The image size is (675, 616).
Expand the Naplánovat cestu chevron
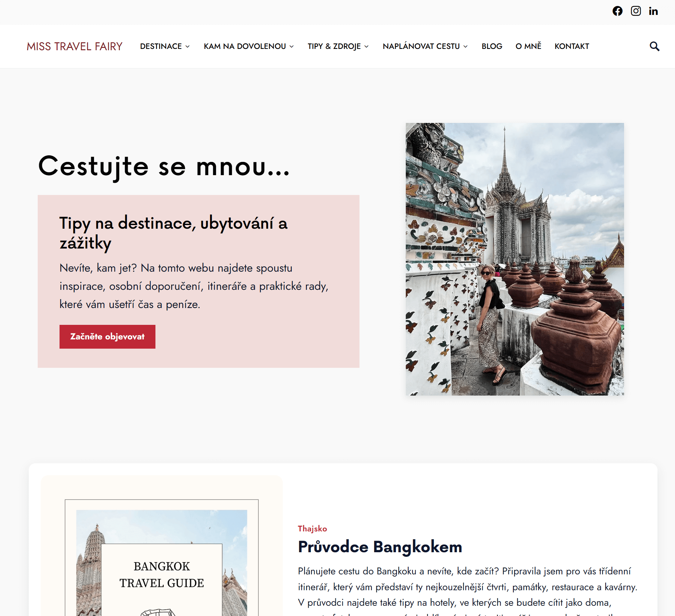(465, 47)
